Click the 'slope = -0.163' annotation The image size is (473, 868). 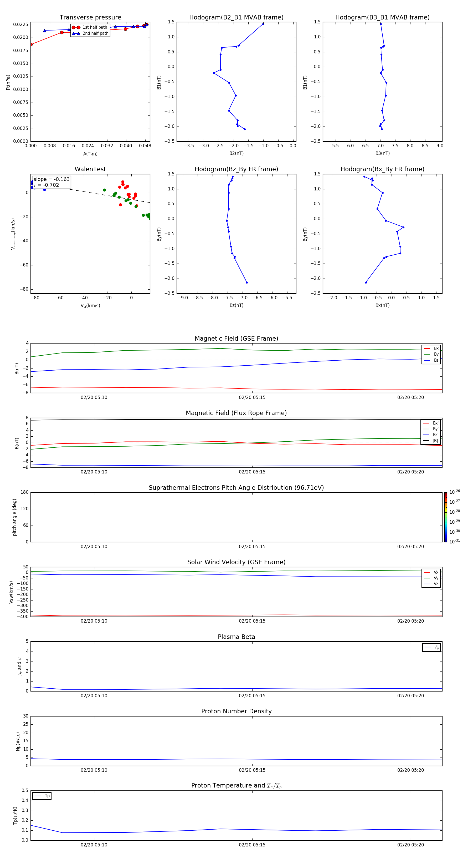click(52, 179)
